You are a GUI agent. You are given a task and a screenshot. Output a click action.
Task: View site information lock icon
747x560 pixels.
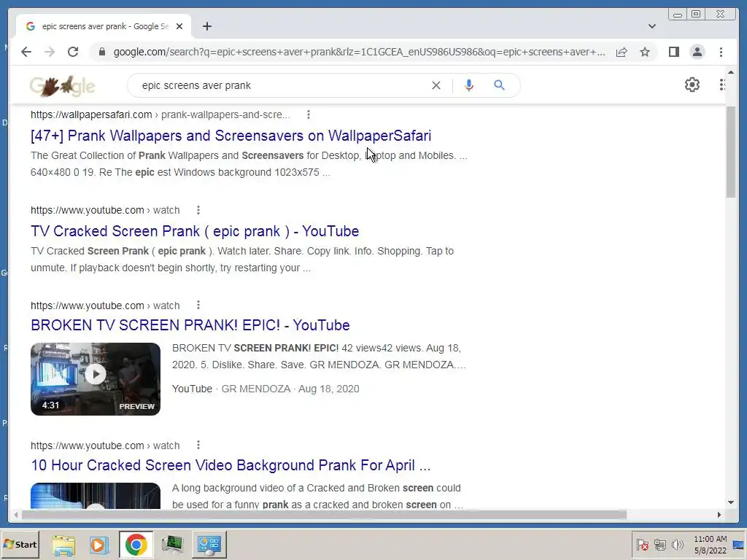tap(102, 52)
